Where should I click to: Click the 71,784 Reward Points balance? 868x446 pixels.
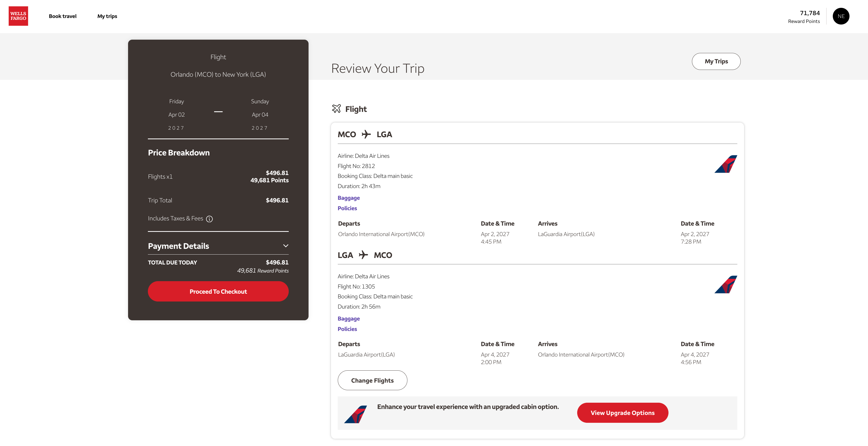[804, 17]
